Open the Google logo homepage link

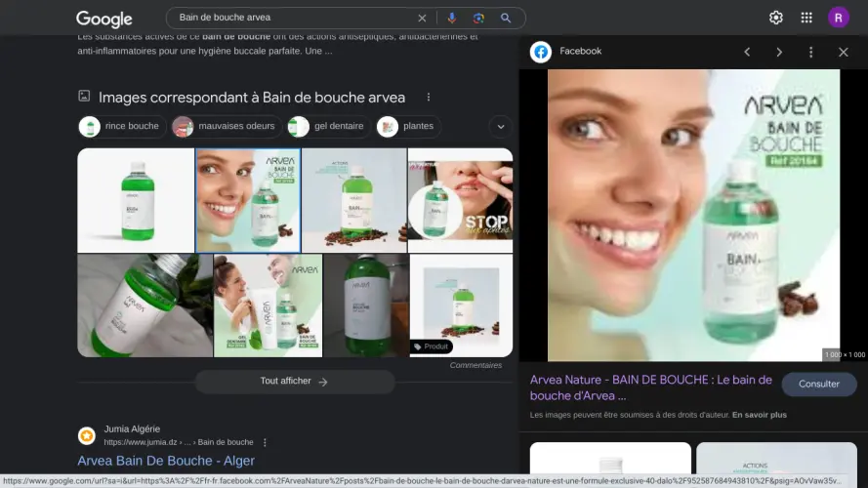[104, 19]
